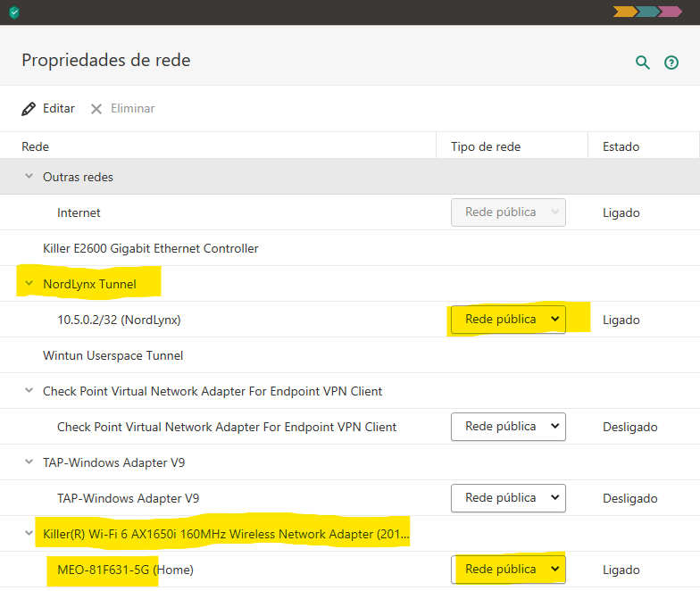Open help via question mark icon
700x591 pixels.
(671, 62)
